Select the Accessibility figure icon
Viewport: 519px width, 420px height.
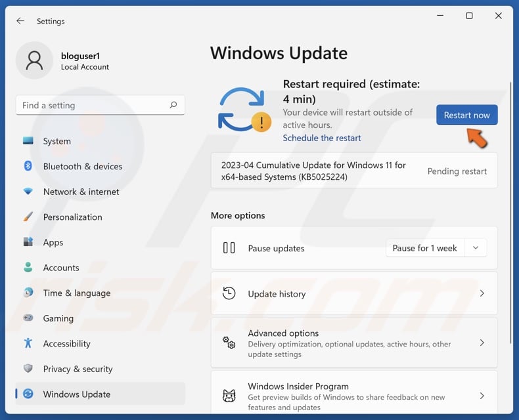point(28,343)
